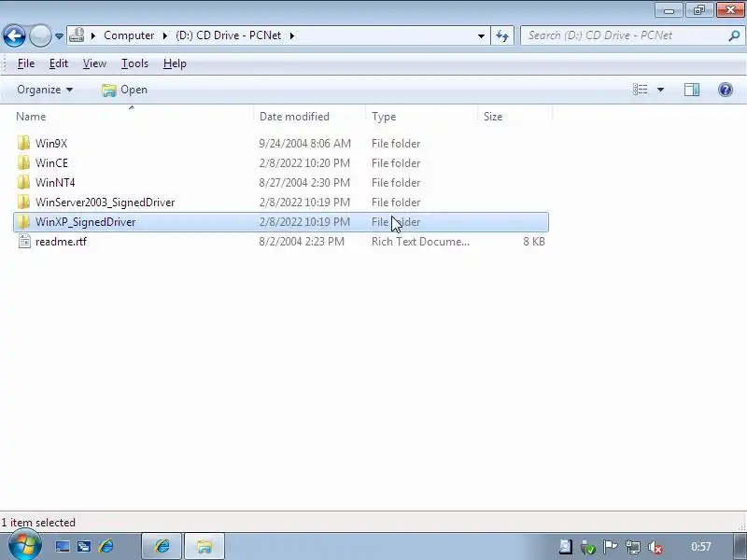This screenshot has height=560, width=747.
Task: Click Switch between windows quick launch icon
Action: pos(84,546)
